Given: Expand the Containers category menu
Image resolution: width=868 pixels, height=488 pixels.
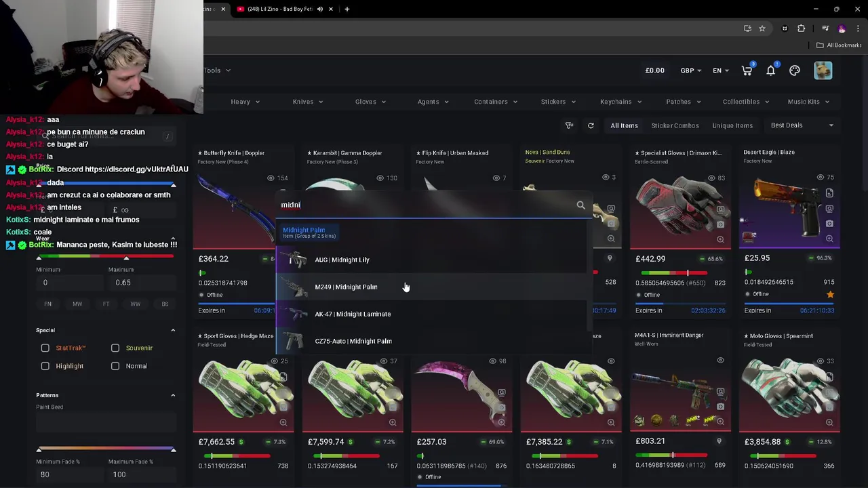Looking at the screenshot, I should tap(496, 102).
